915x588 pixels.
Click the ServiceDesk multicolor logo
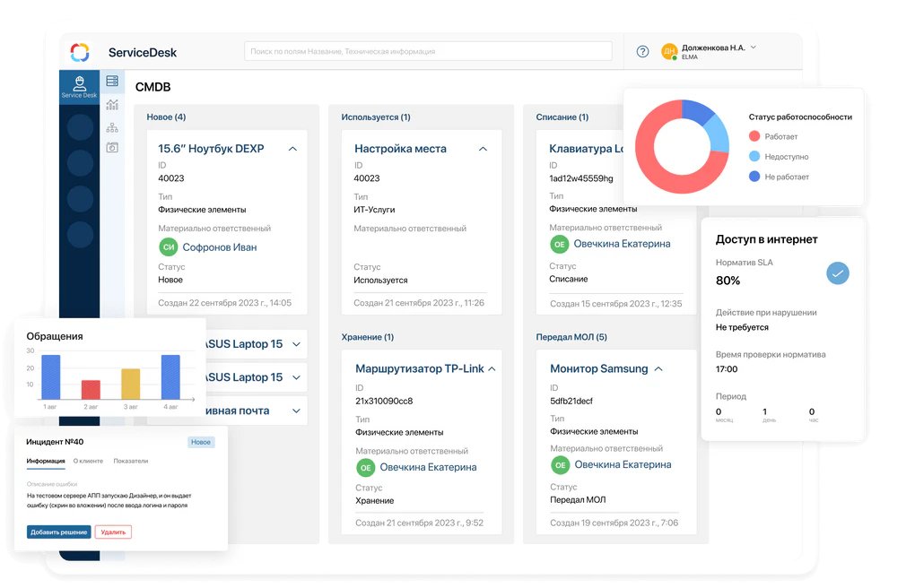80,53
